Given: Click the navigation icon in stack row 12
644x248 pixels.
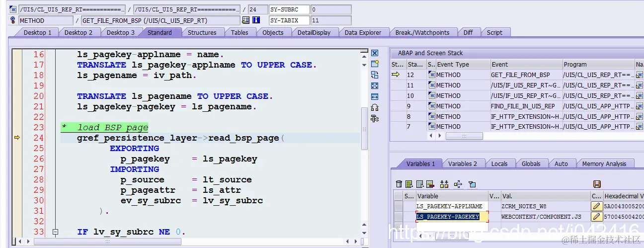Looking at the screenshot, I should [640, 75].
